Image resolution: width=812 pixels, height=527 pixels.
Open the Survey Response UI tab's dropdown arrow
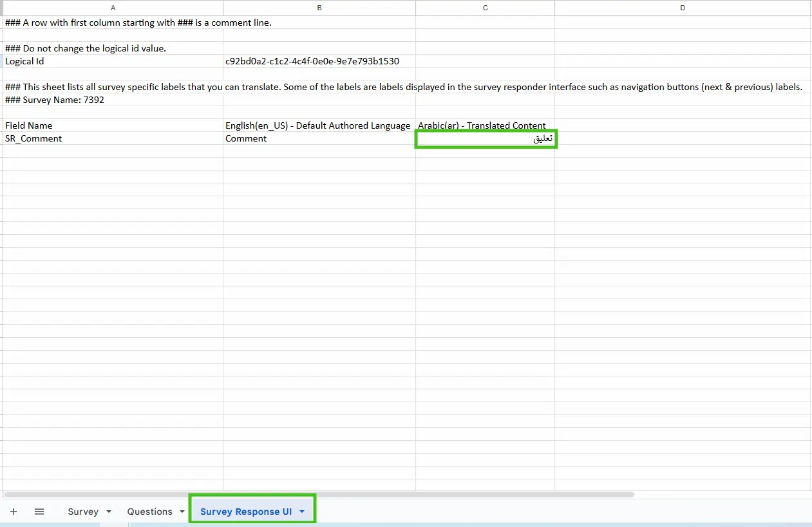point(301,511)
